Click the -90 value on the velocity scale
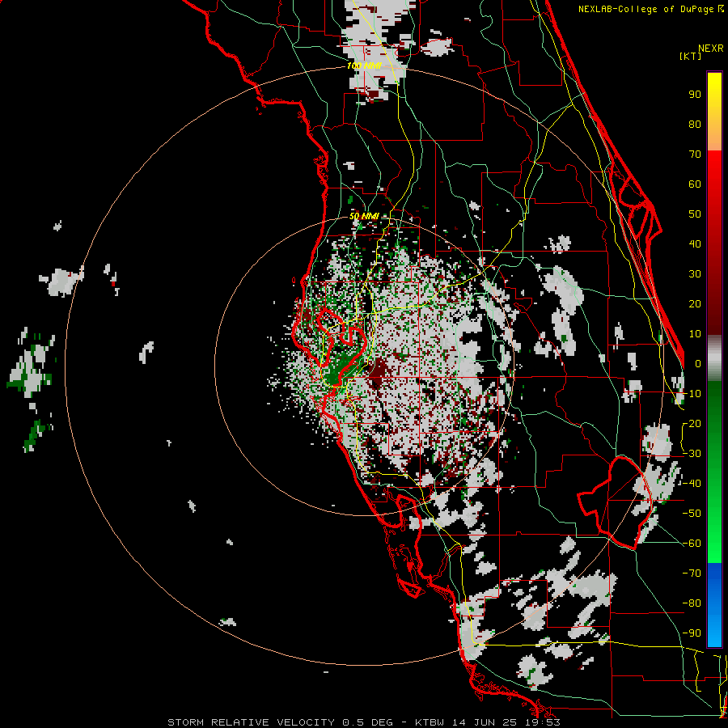 pyautogui.click(x=692, y=633)
